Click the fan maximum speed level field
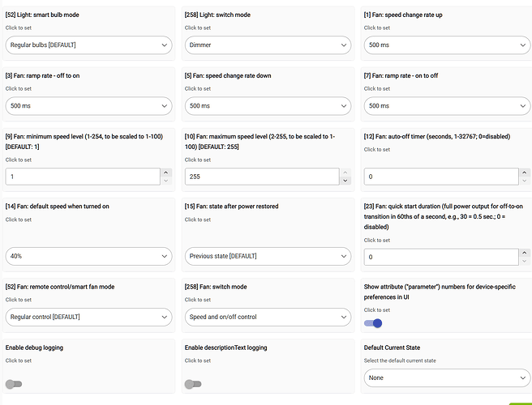The width and height of the screenshot is (532, 405). (x=262, y=177)
